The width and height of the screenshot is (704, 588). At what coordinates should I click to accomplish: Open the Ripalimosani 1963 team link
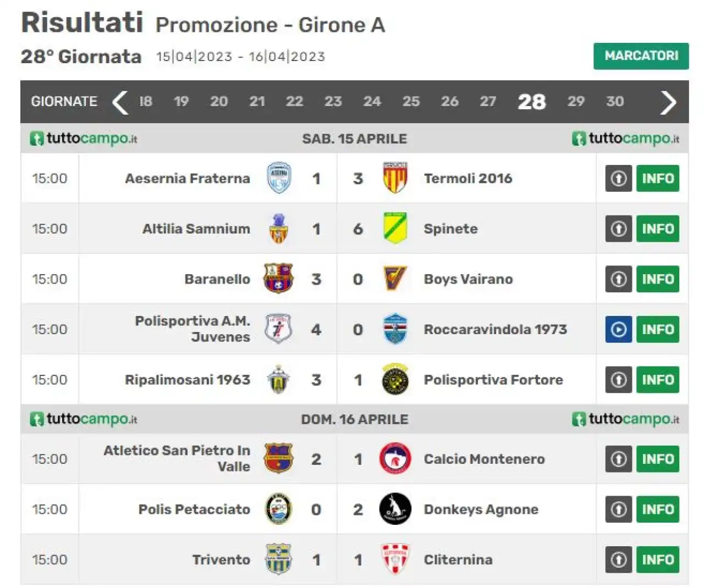pos(188,380)
